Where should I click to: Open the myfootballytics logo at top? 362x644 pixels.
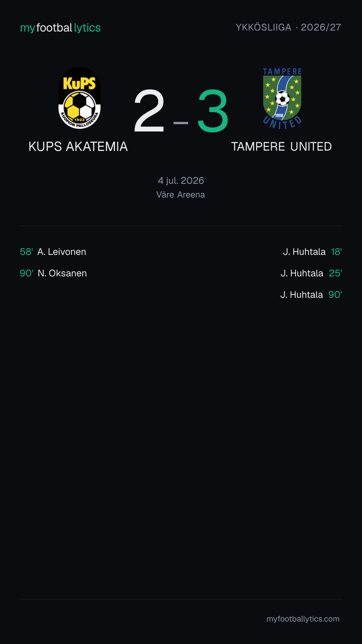60,28
